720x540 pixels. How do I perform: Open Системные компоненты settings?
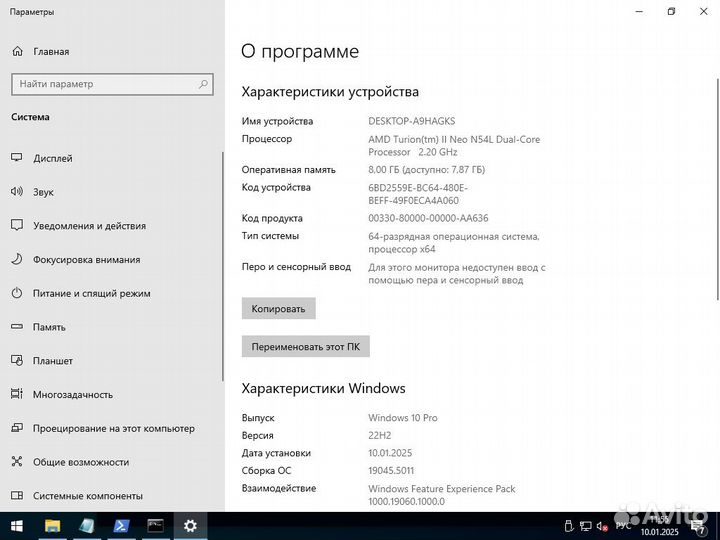click(x=77, y=496)
